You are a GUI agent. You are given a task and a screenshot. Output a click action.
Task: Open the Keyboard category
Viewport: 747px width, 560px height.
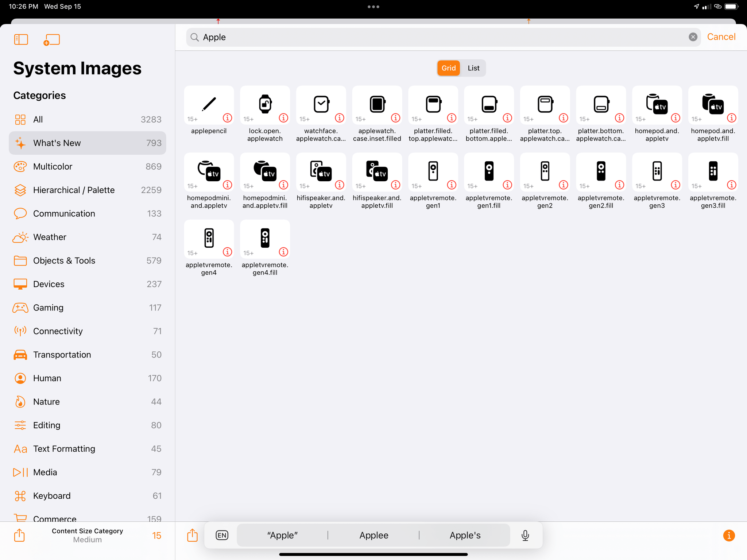88,496
